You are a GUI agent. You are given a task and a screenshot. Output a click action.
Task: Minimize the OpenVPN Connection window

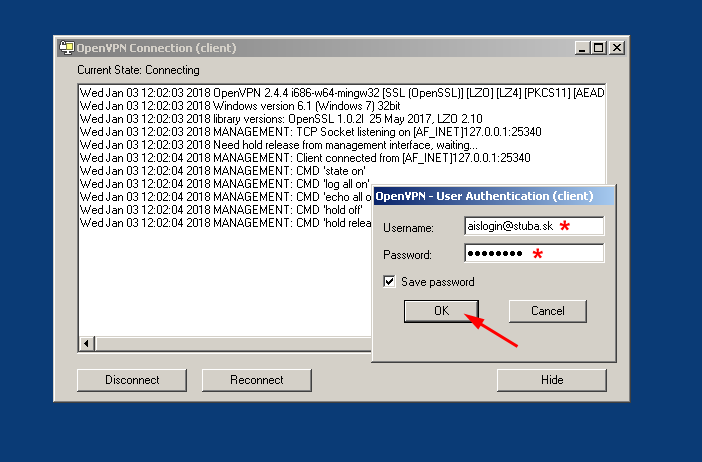582,47
